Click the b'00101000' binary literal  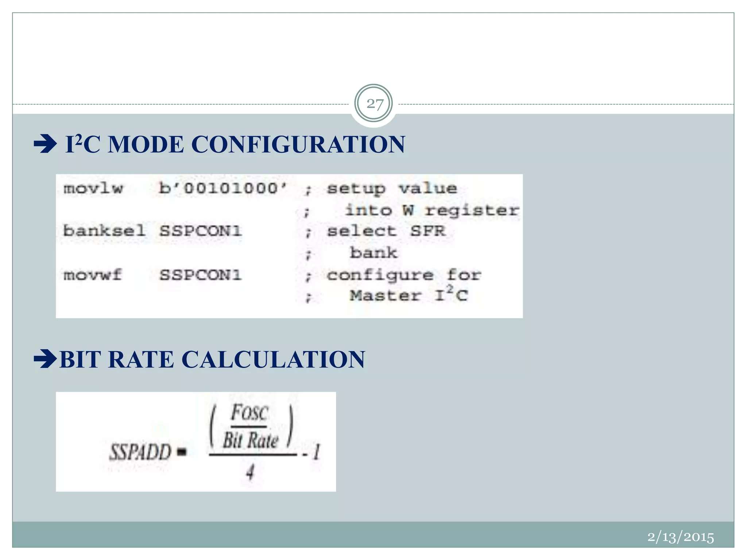tap(223, 188)
